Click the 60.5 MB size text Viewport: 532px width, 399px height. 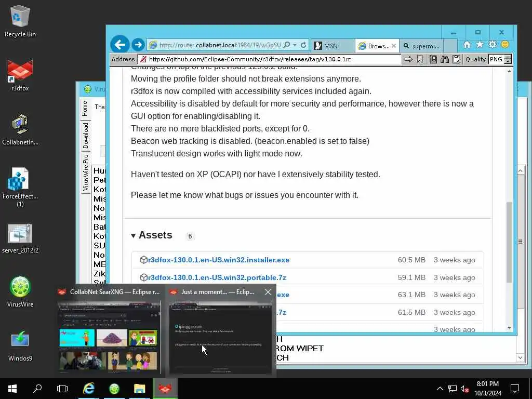tap(411, 260)
